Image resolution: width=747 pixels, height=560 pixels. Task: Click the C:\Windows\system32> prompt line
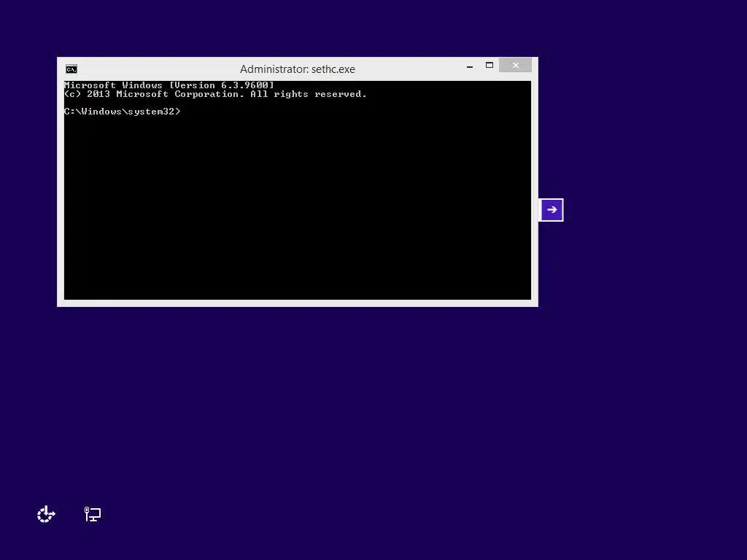click(123, 112)
